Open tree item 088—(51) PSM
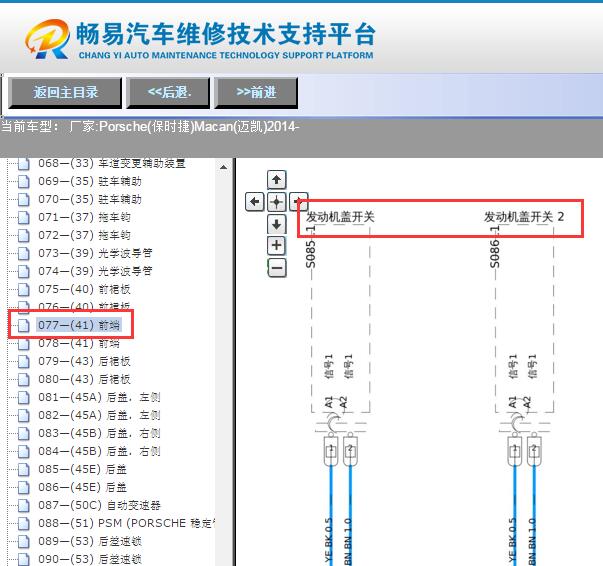603x566 pixels. pyautogui.click(x=126, y=523)
